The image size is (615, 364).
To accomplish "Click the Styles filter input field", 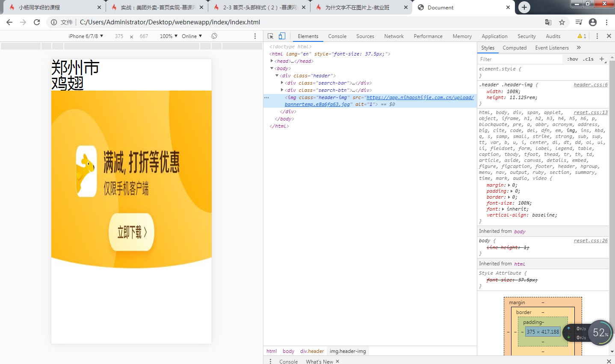I will 520,59.
